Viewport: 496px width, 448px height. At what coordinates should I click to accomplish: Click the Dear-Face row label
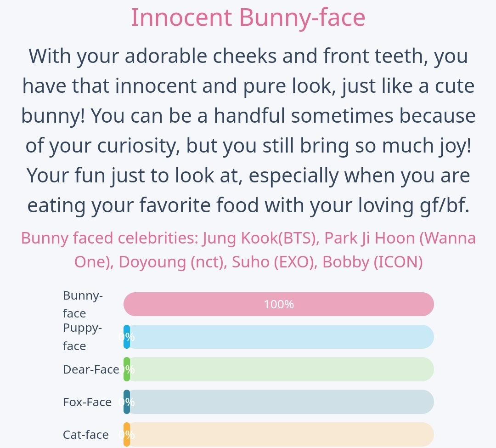coord(91,369)
